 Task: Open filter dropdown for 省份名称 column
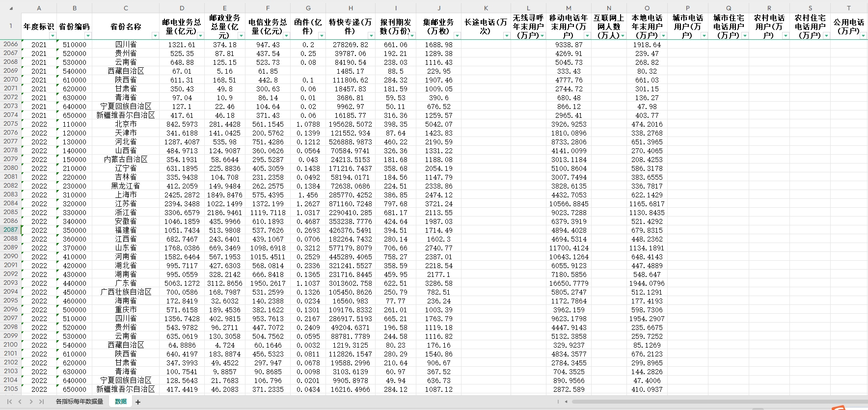(155, 35)
